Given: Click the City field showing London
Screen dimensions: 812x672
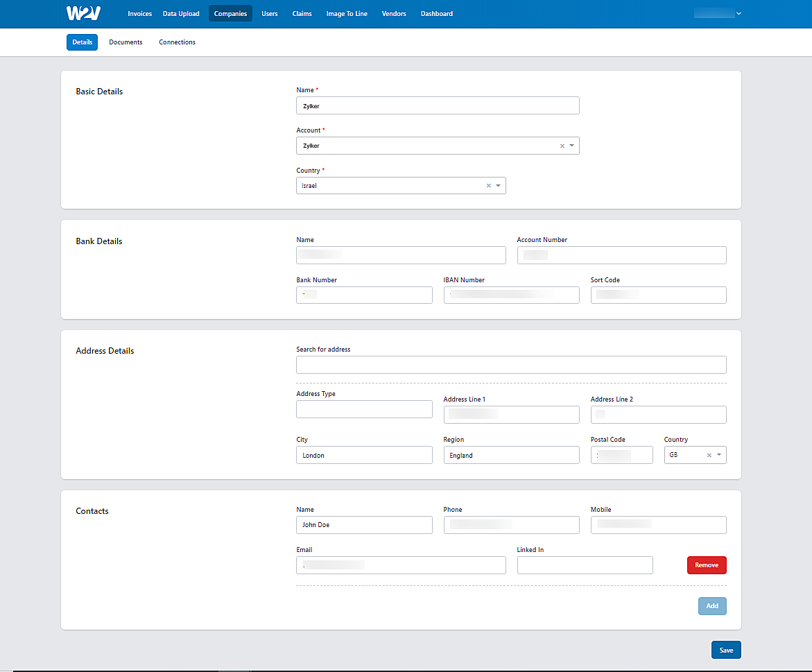Looking at the screenshot, I should [364, 455].
